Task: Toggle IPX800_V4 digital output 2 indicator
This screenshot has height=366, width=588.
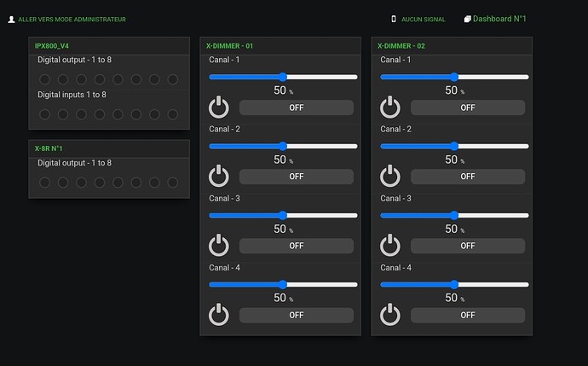Action: click(63, 79)
